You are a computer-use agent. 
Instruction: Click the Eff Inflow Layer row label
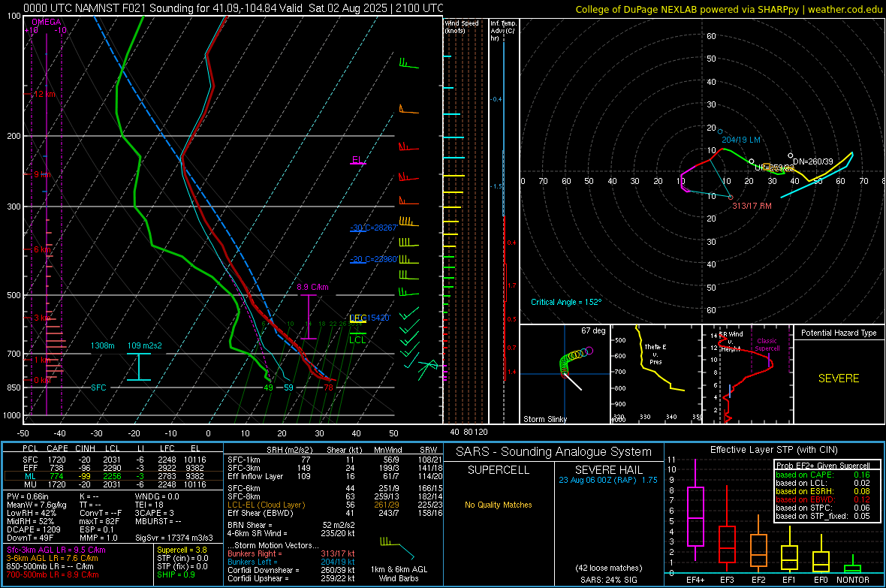coord(255,476)
